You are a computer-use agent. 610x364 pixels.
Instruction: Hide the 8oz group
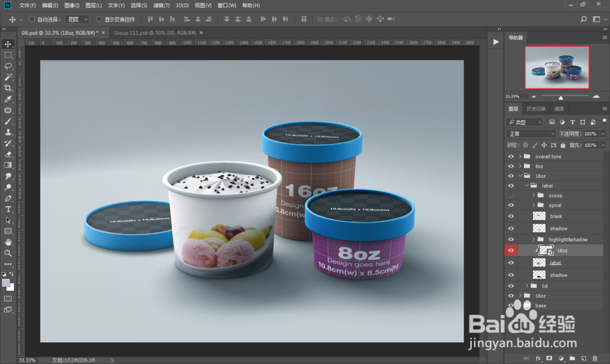(511, 166)
